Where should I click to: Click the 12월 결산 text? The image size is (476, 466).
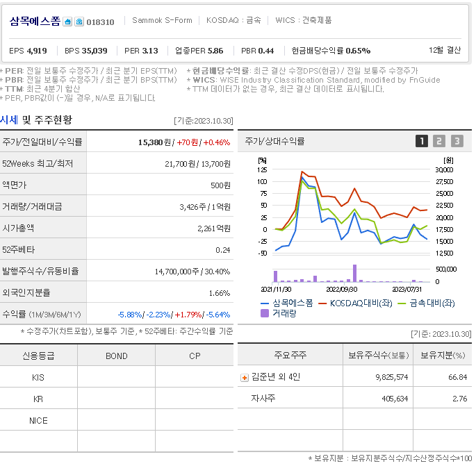(445, 50)
